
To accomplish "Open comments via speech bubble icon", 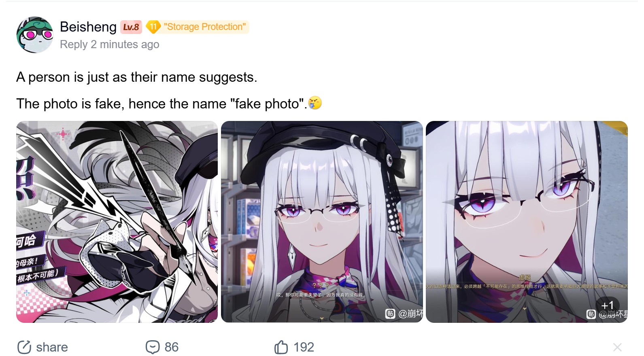I will tap(153, 347).
